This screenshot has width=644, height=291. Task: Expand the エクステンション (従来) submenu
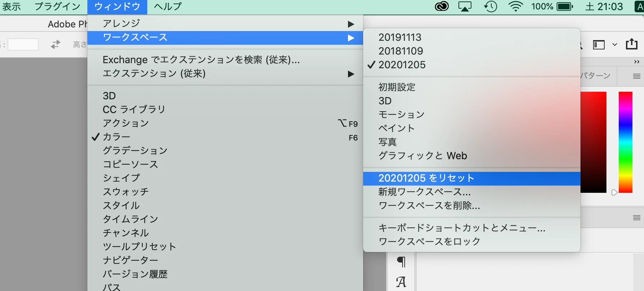[225, 74]
